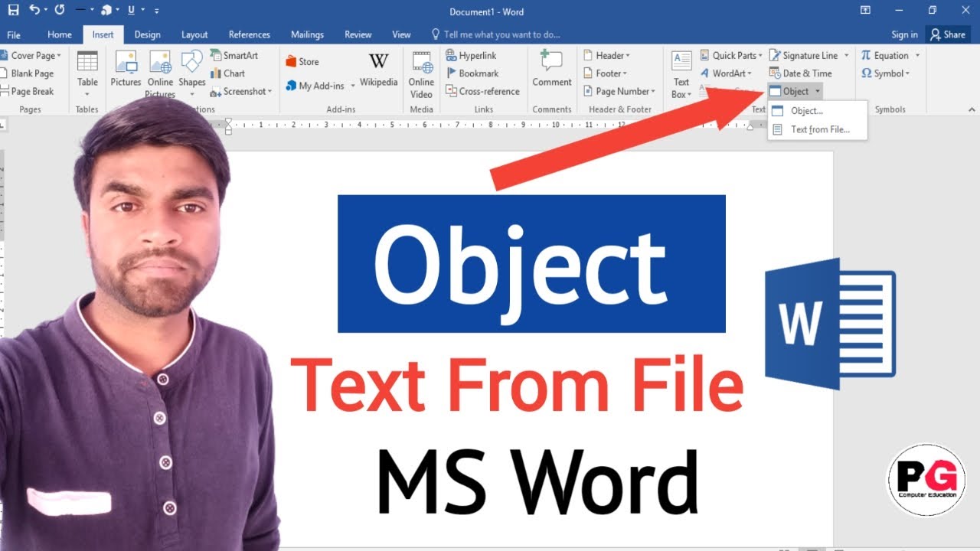Open the Text Box gallery

pos(681,75)
